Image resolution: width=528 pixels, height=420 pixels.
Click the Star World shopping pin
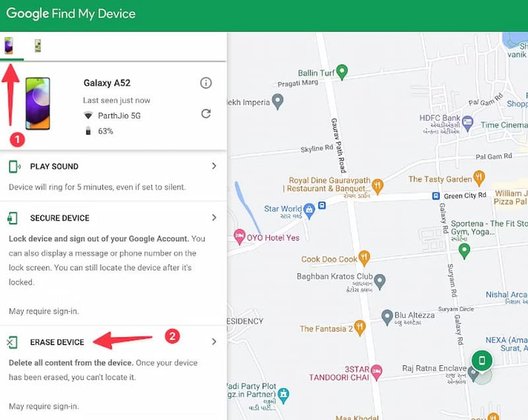[x=309, y=211]
